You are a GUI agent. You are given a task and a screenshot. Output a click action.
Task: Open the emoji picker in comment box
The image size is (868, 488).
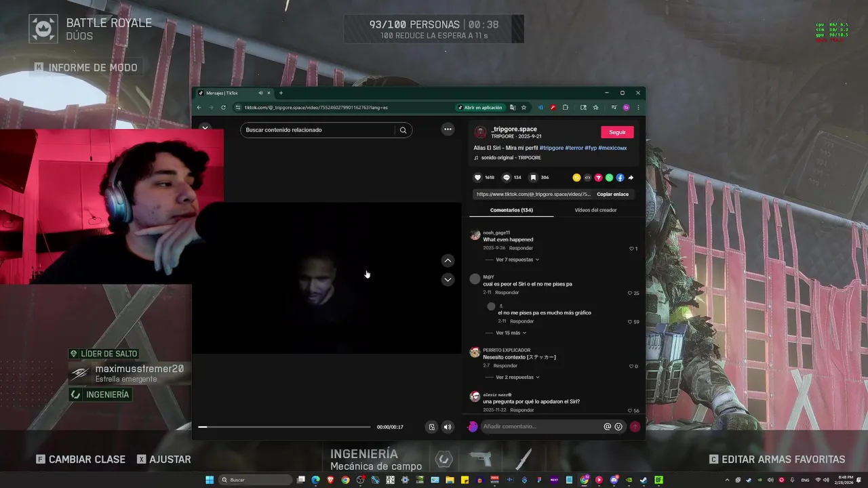[x=618, y=427]
